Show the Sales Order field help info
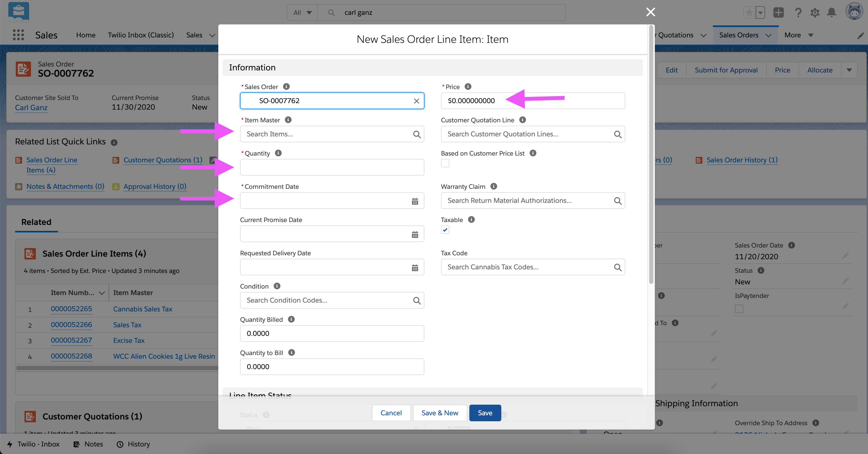The width and height of the screenshot is (868, 454). pyautogui.click(x=286, y=86)
